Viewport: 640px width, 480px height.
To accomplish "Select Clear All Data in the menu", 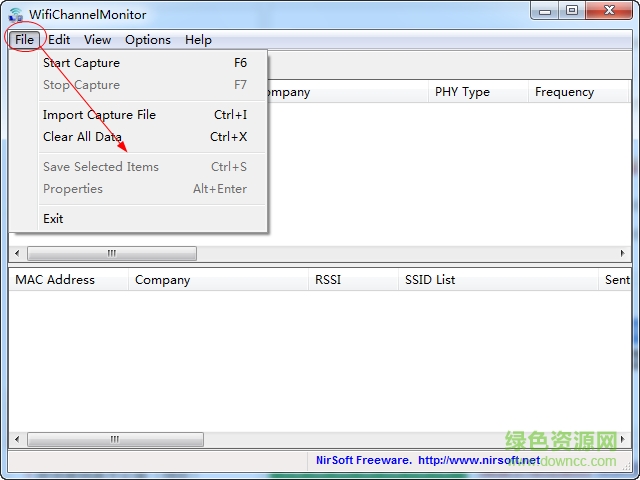I will pyautogui.click(x=82, y=137).
